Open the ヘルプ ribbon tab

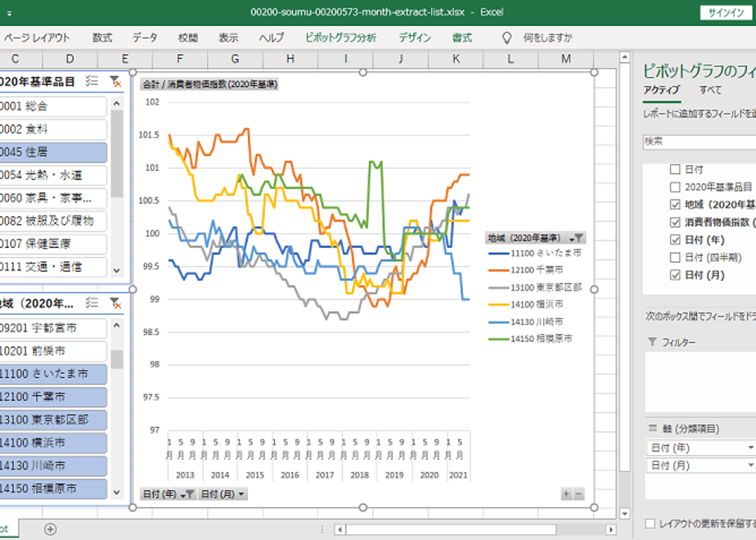coord(272,38)
